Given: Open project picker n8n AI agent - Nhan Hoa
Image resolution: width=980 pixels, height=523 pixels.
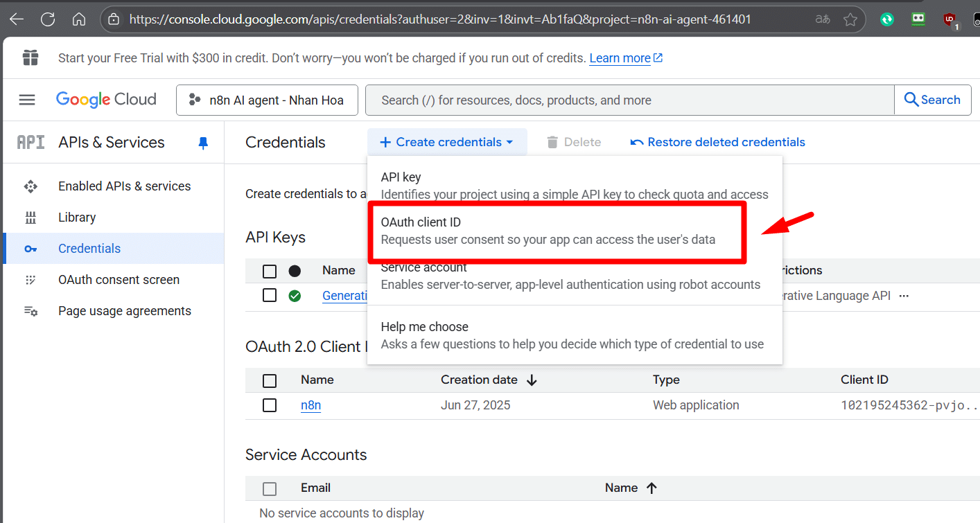Looking at the screenshot, I should [x=267, y=100].
